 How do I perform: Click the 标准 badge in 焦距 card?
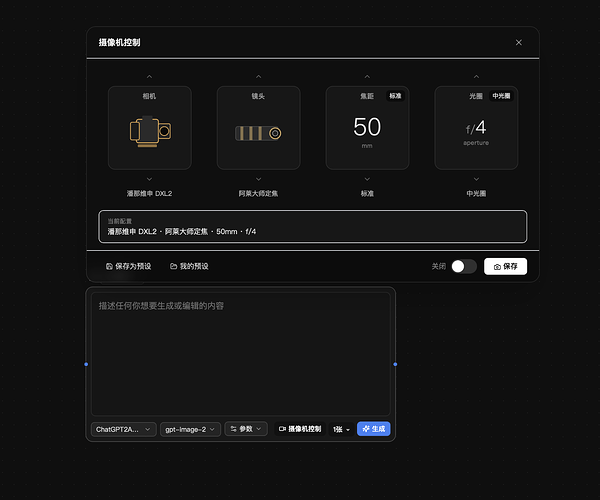(395, 96)
